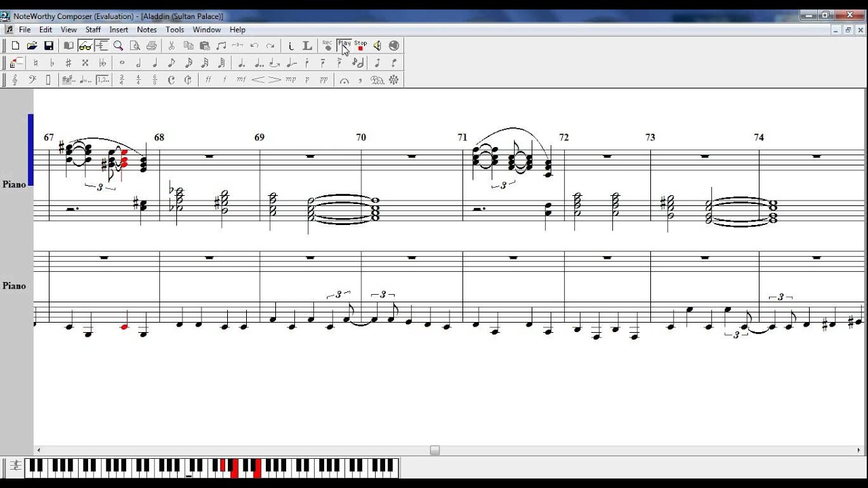868x488 pixels.
Task: Toggle staccato articulation
Action: (307, 62)
